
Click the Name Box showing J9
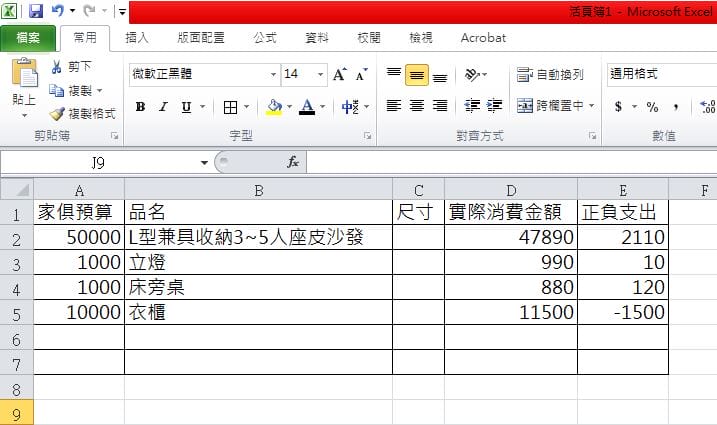point(98,163)
